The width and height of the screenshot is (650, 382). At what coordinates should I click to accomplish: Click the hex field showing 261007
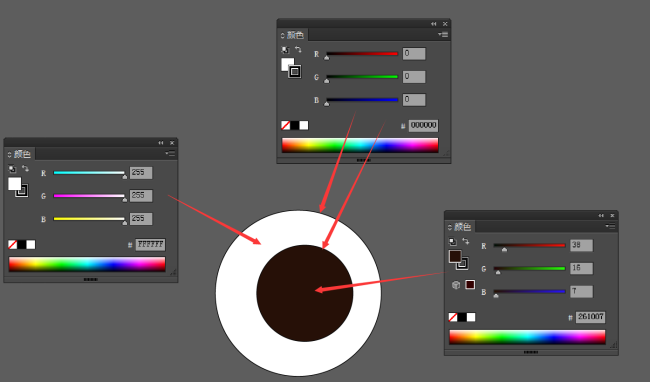[590, 317]
